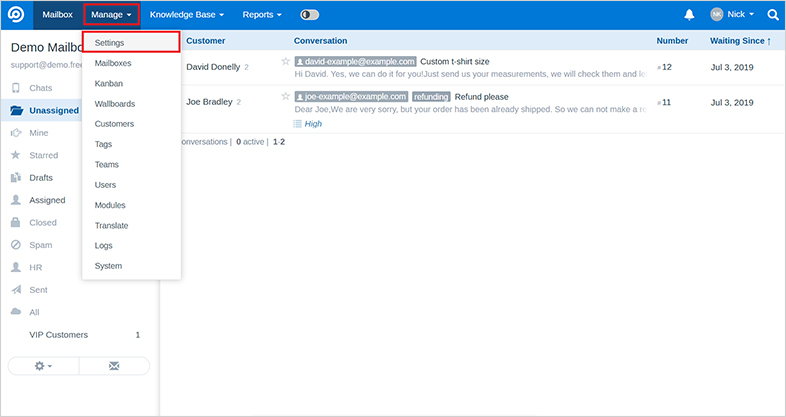Star the David Donelly conversation

tap(285, 62)
